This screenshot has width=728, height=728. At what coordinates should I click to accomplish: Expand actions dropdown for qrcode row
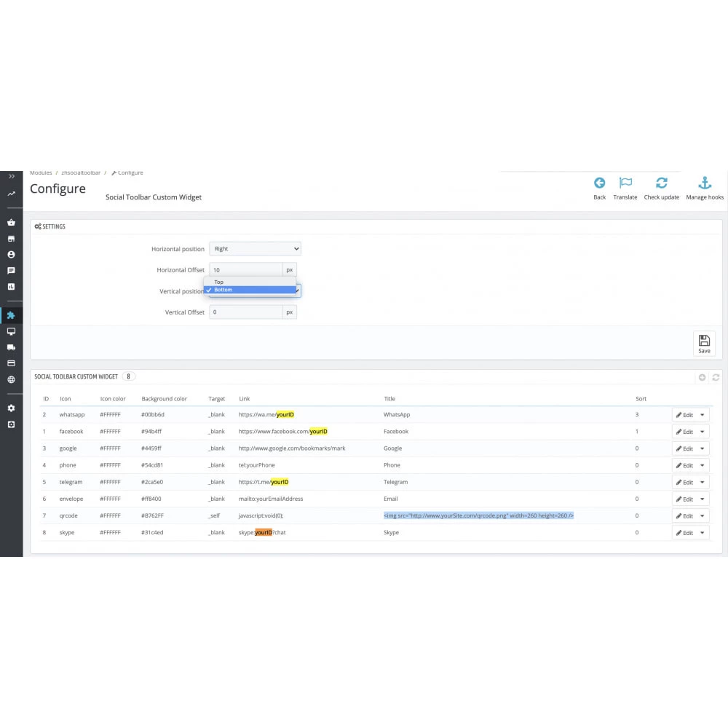pos(703,516)
